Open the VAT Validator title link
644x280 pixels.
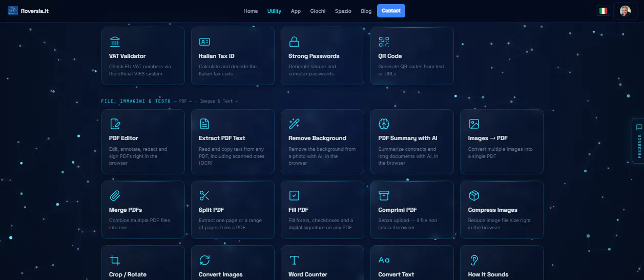128,56
